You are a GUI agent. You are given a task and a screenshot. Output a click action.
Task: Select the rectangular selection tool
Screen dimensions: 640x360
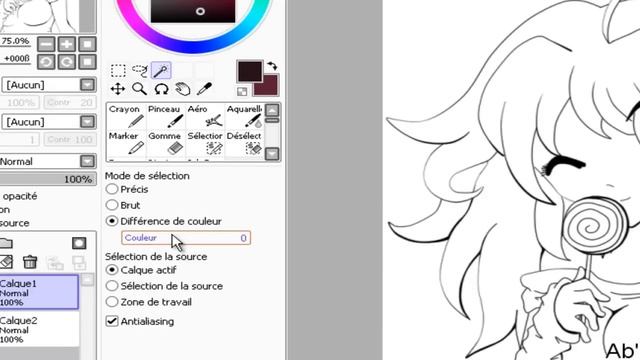point(118,71)
